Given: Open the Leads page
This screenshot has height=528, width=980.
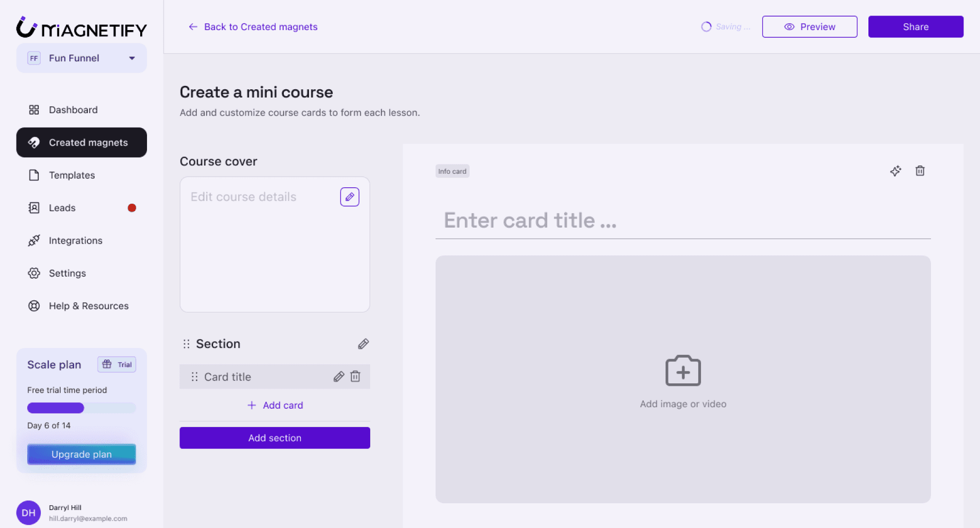Looking at the screenshot, I should coord(62,208).
